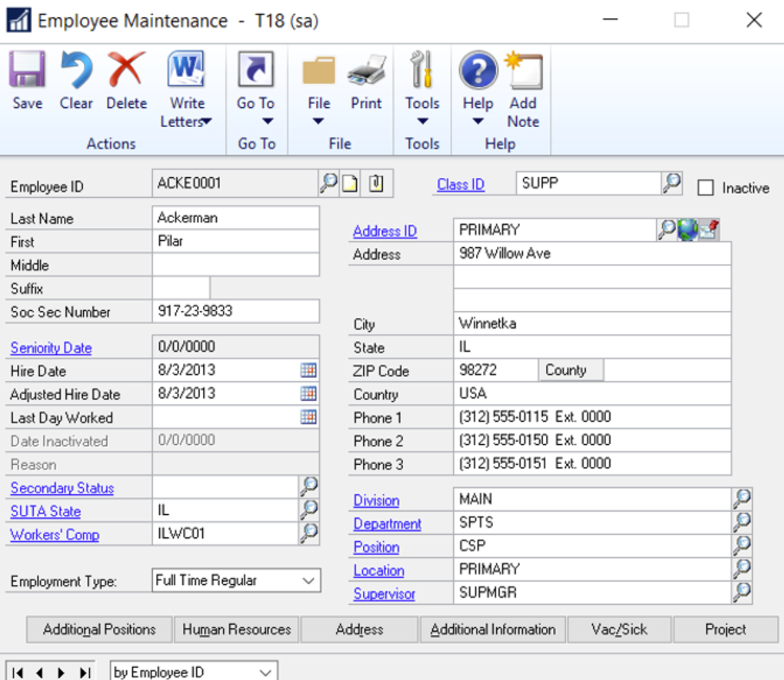Viewport: 784px width, 680px height.
Task: Click the Go To shortcut icon
Action: [256, 69]
